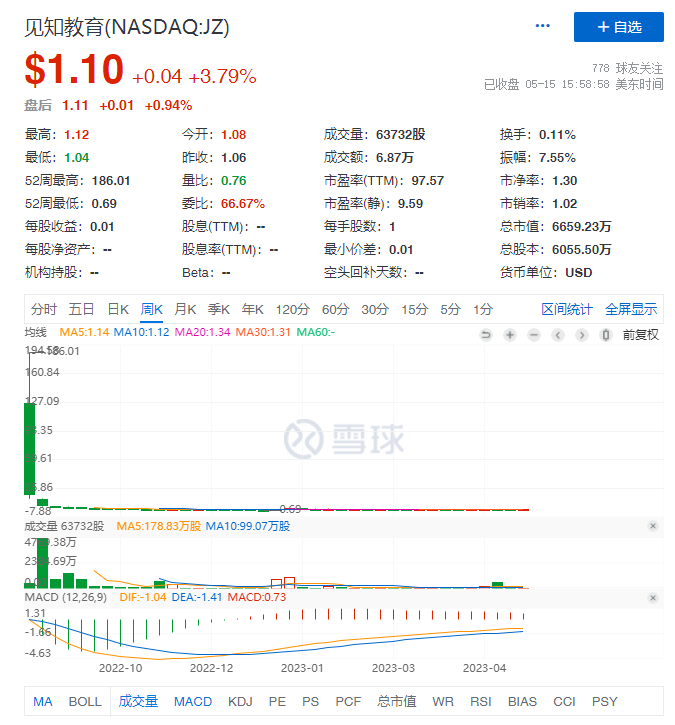Close the MACD indicator panel
The image size is (675, 725).
(x=653, y=597)
